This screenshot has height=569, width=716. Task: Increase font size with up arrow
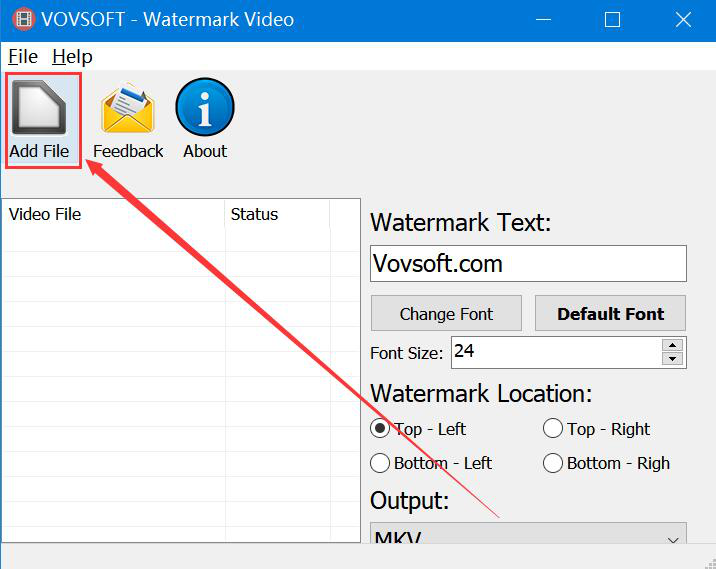point(672,345)
